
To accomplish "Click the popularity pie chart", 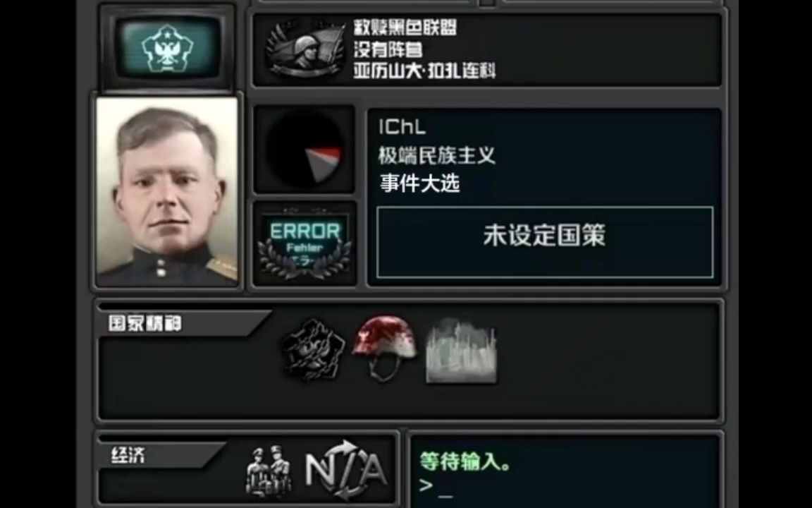I will click(304, 150).
